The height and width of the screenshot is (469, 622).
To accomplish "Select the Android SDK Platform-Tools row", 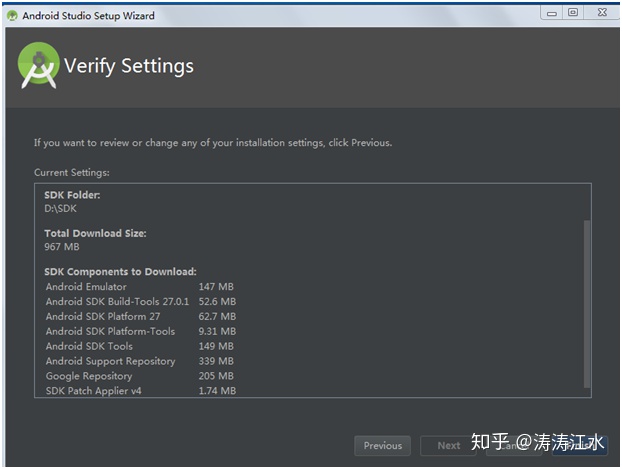I will (140, 331).
